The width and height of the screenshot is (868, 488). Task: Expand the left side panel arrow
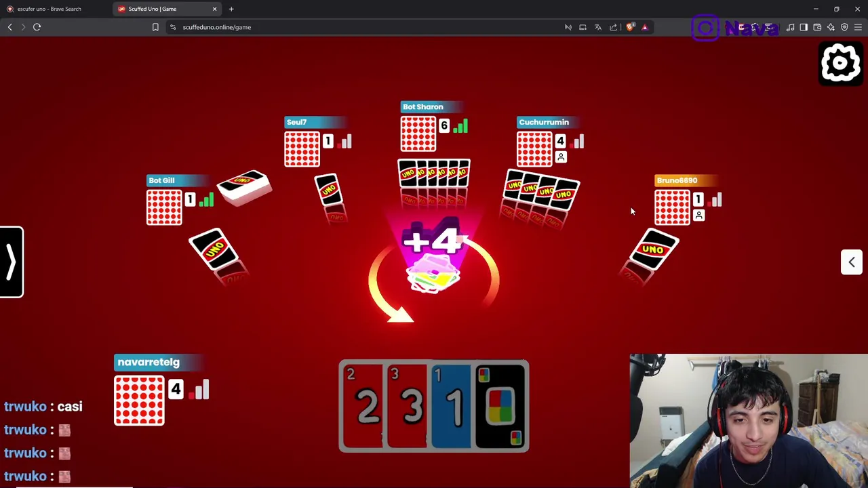coord(12,262)
